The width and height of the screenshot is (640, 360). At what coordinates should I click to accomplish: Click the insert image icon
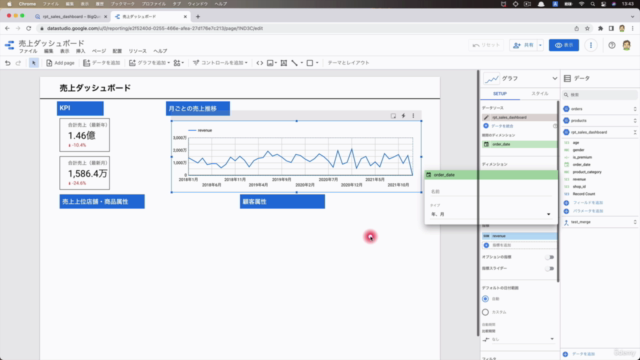[271, 63]
